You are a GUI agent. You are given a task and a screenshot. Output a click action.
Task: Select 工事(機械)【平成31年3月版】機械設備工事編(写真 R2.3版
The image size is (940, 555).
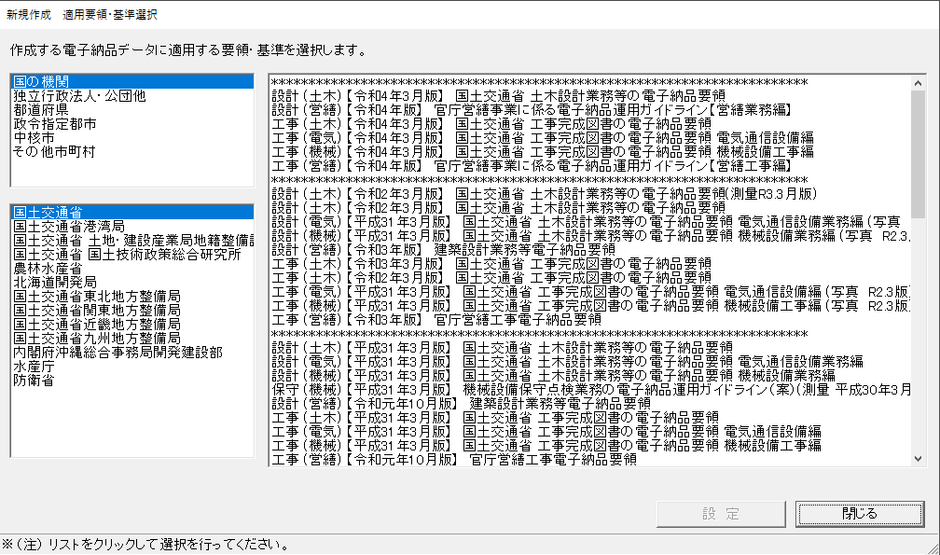tap(590, 306)
